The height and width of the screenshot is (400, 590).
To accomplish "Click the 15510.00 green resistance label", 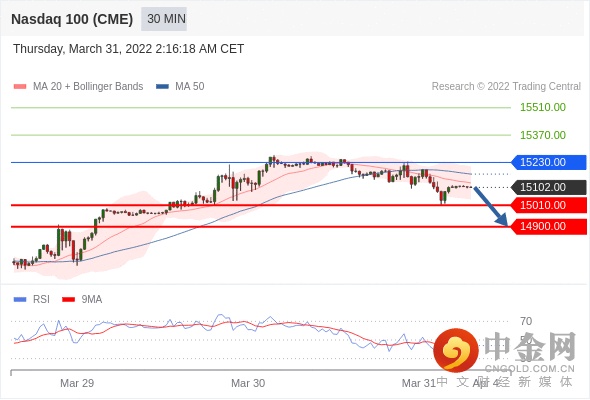I will tap(543, 107).
